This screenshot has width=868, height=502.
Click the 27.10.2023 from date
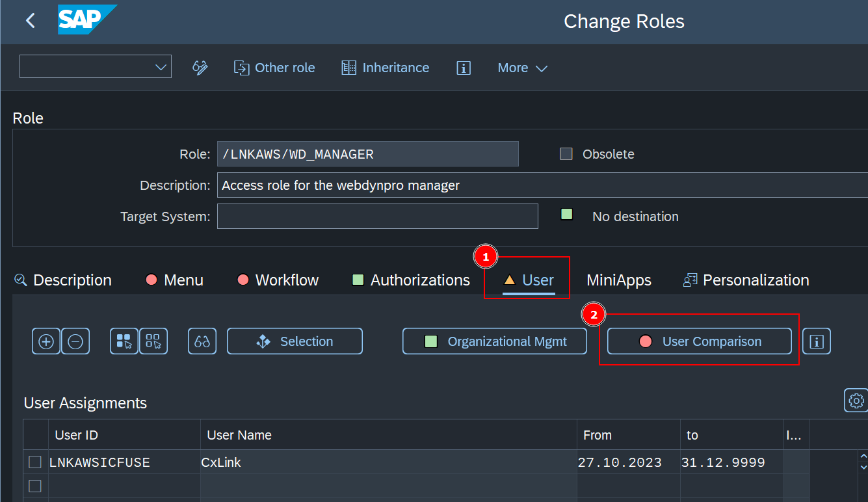[628, 462]
